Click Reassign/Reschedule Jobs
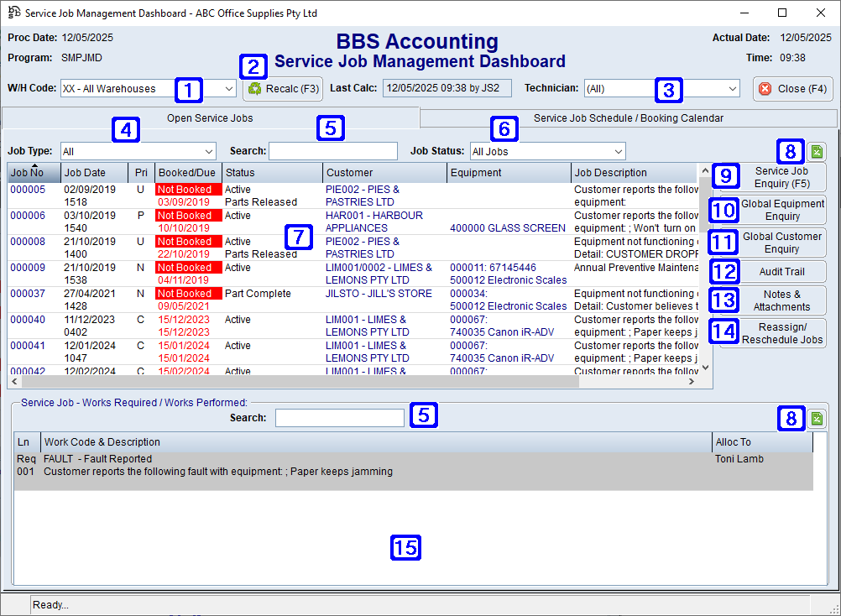The image size is (841, 616). point(783,332)
